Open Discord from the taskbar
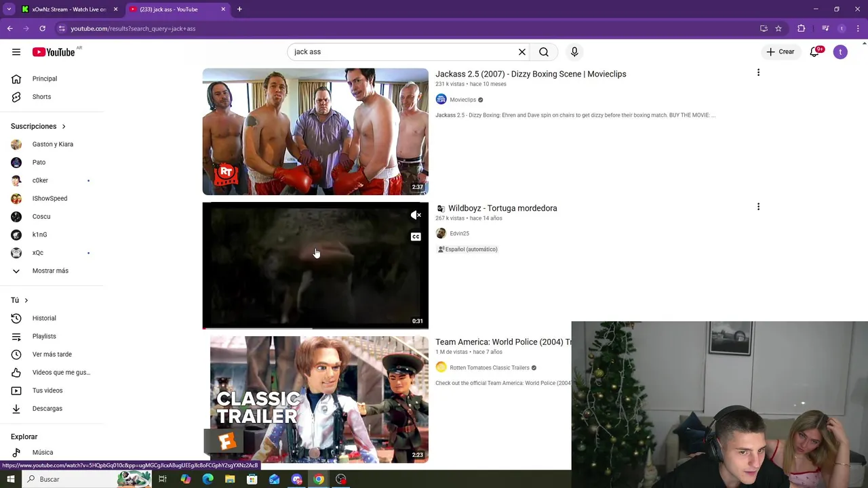The height and width of the screenshot is (488, 868). tap(296, 479)
